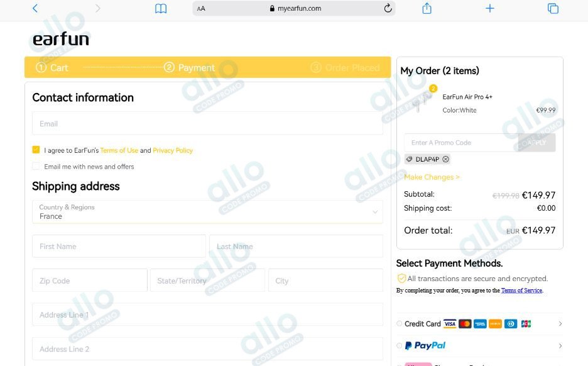Open the Country & Regions dropdown

click(207, 212)
